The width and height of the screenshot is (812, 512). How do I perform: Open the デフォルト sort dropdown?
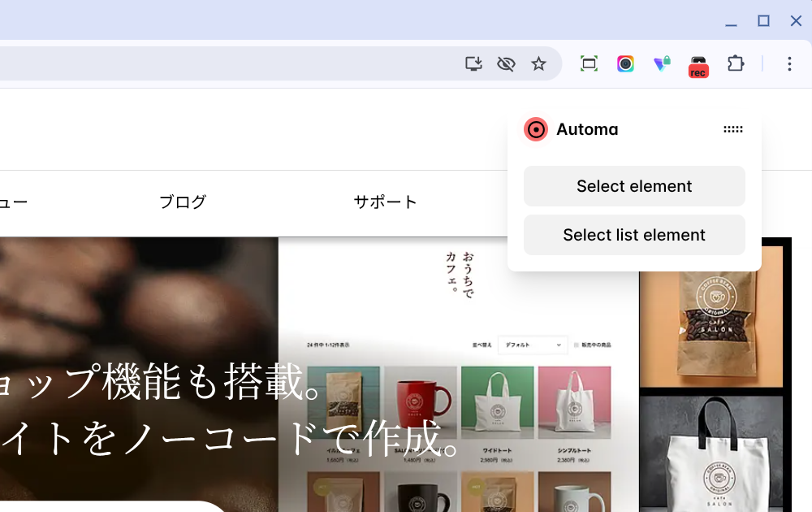tap(533, 345)
